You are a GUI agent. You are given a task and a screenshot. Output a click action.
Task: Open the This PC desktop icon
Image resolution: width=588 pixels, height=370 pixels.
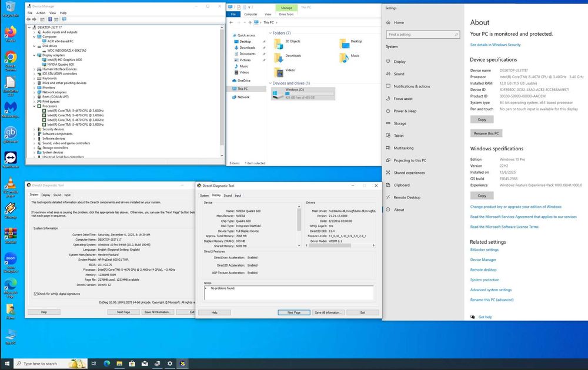tap(11, 337)
